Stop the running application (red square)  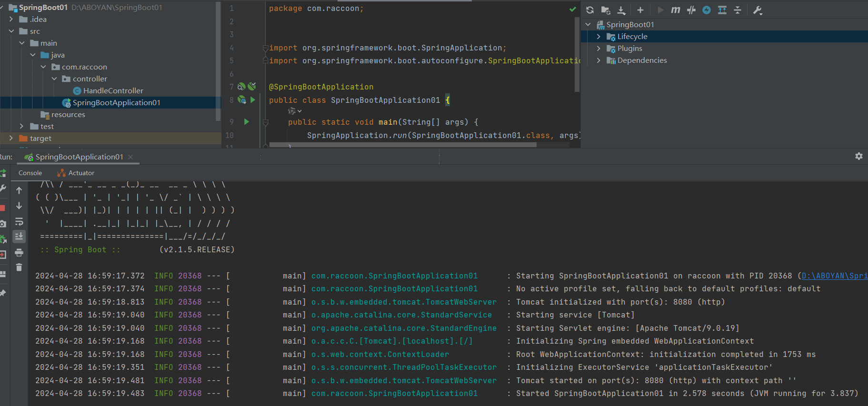point(2,208)
